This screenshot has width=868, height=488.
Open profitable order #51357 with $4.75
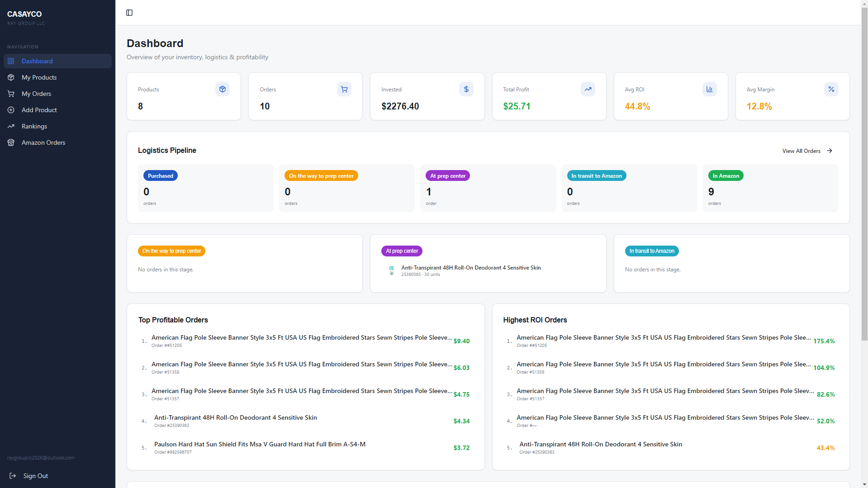(x=306, y=394)
